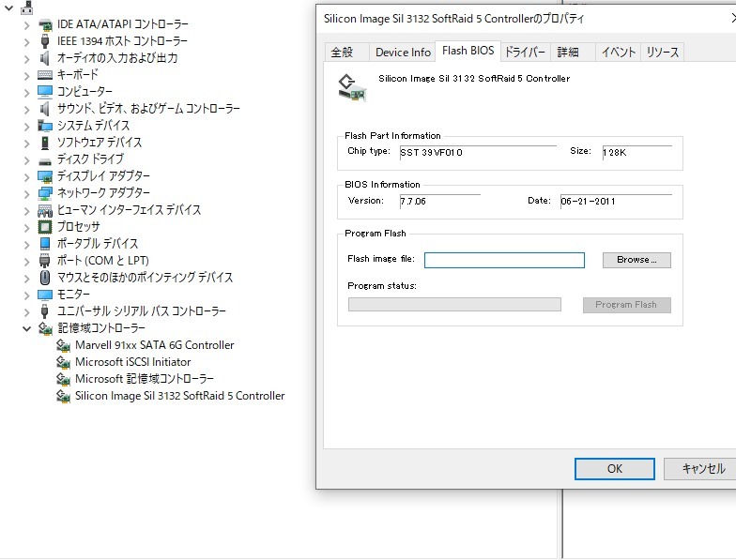736x560 pixels.
Task: Click the ports (COM と LPT) icon
Action: pyautogui.click(x=45, y=261)
